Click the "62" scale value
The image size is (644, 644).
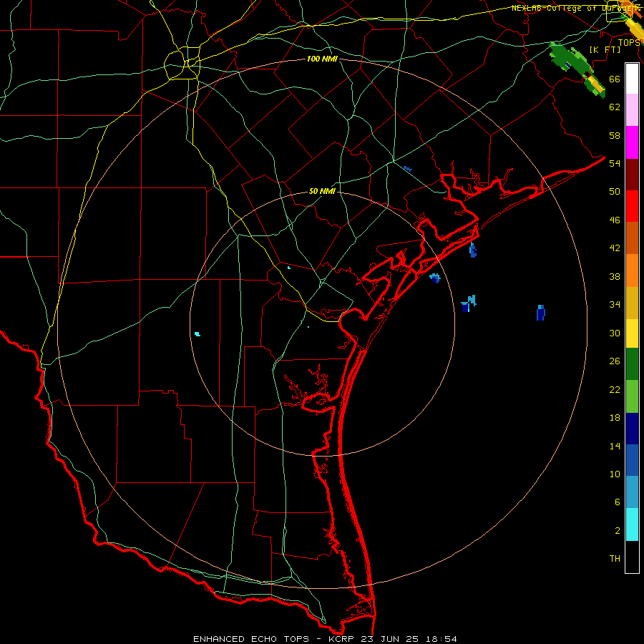tap(615, 107)
